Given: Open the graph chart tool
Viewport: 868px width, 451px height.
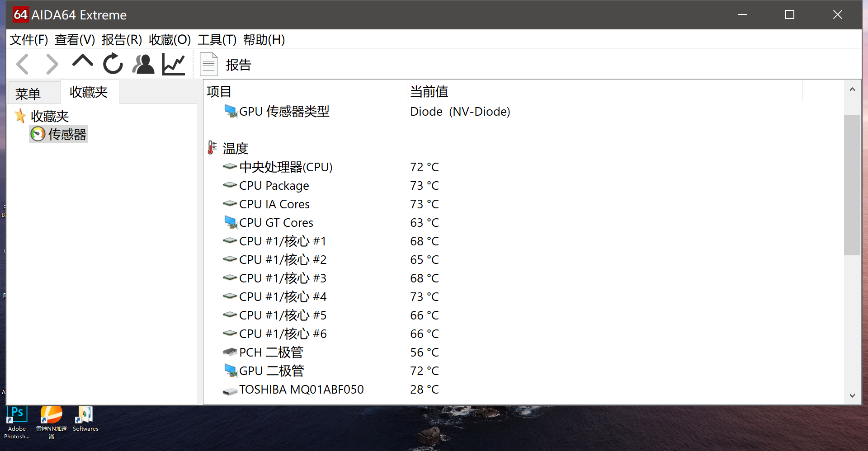Looking at the screenshot, I should coord(174,64).
